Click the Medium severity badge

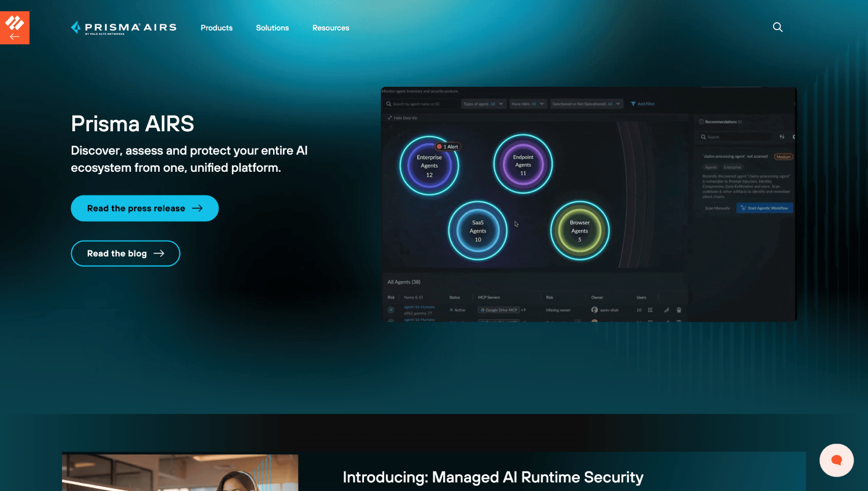coord(784,157)
